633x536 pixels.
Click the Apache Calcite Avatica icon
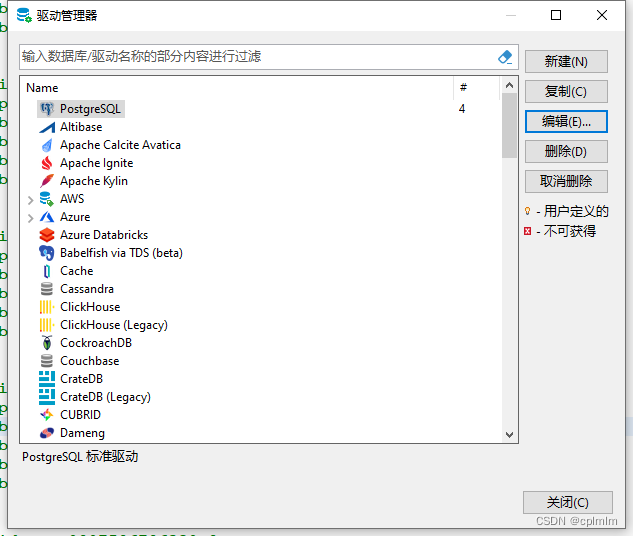coord(47,145)
